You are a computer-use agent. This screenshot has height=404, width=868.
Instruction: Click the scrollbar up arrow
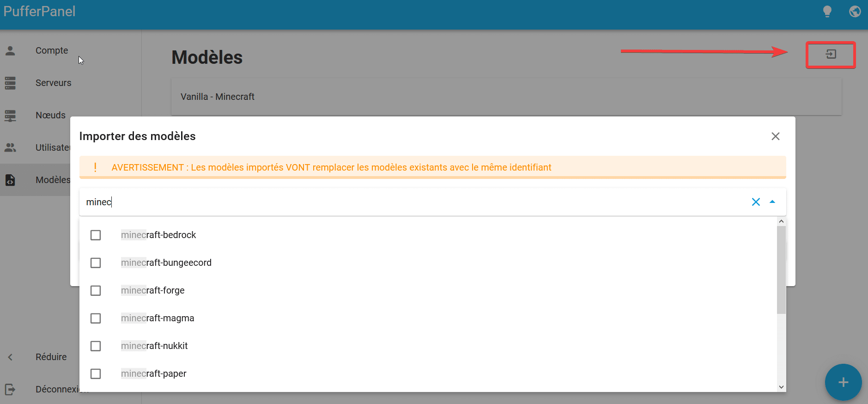tap(781, 221)
